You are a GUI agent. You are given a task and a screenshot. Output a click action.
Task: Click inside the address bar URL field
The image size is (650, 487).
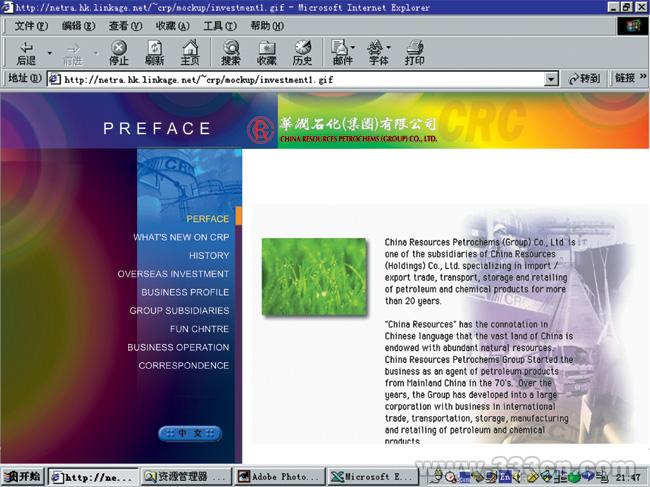pyautogui.click(x=300, y=79)
